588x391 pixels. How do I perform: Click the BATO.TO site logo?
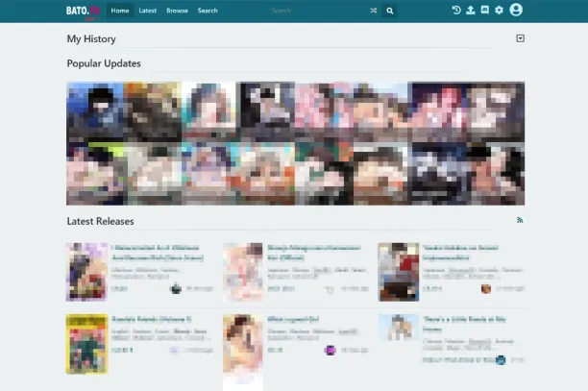click(x=83, y=11)
